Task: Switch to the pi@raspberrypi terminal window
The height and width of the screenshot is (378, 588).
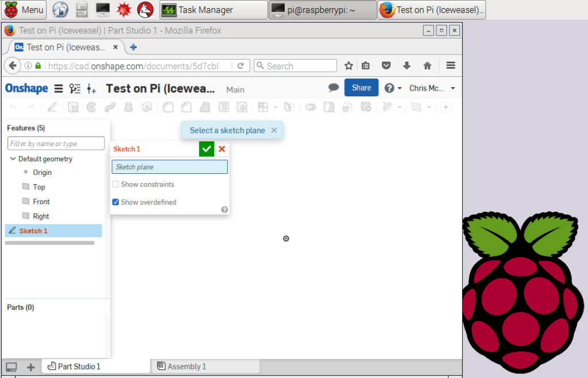Action: click(x=323, y=10)
